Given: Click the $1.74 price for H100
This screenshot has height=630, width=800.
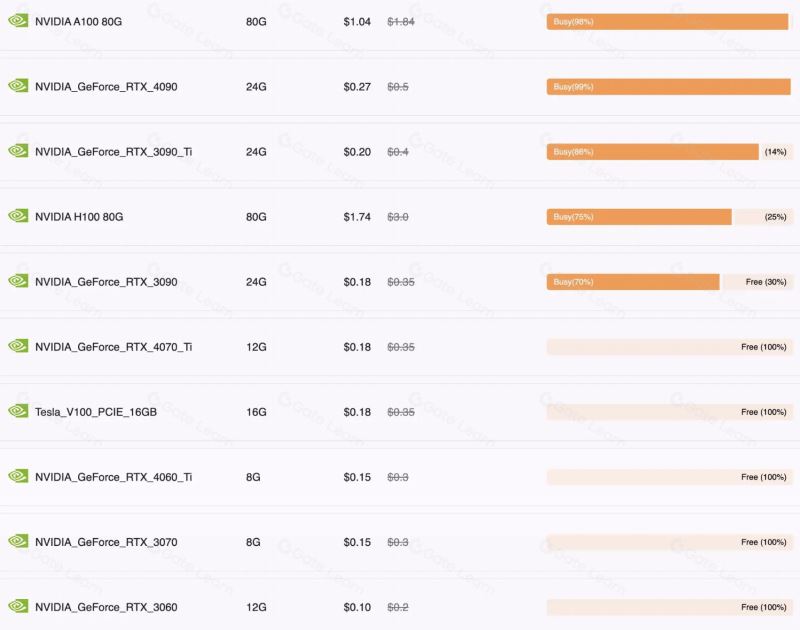Looking at the screenshot, I should (x=357, y=217).
